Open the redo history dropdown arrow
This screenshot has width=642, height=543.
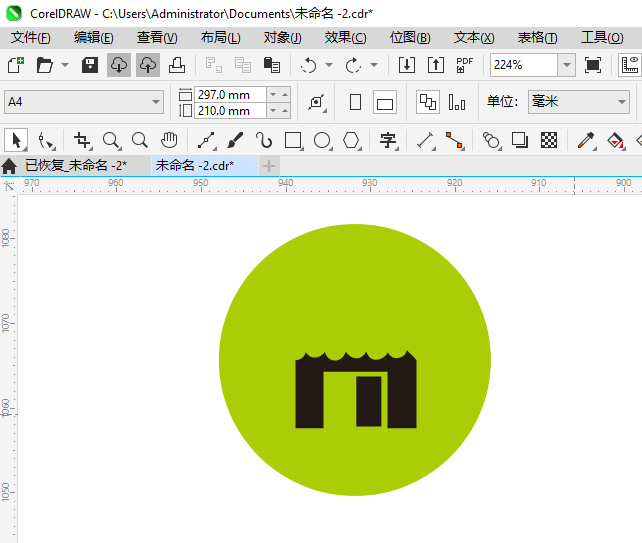(x=374, y=65)
